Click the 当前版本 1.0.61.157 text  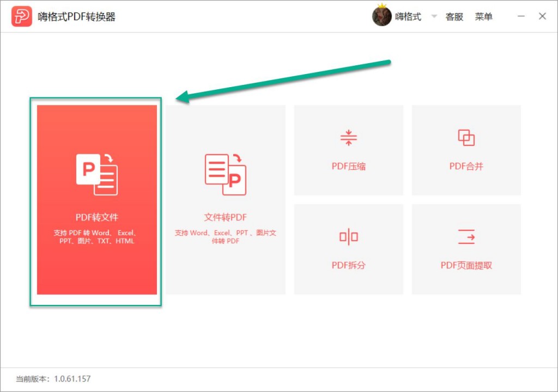[x=53, y=379]
